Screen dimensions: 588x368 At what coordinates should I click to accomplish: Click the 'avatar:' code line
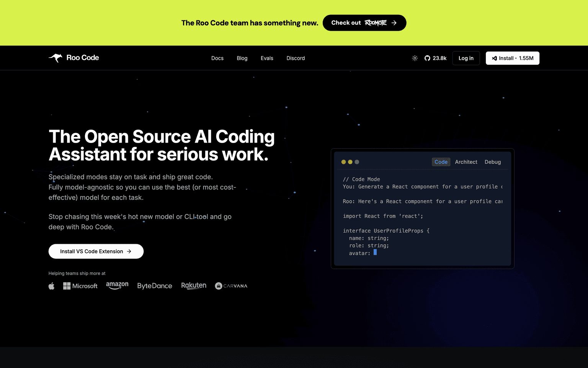[360, 253]
